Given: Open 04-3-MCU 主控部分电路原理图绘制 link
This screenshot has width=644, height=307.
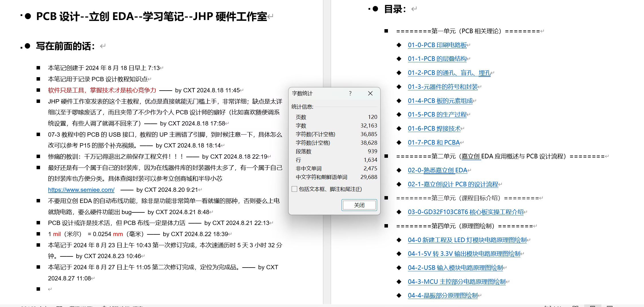Looking at the screenshot, I should 457,282.
